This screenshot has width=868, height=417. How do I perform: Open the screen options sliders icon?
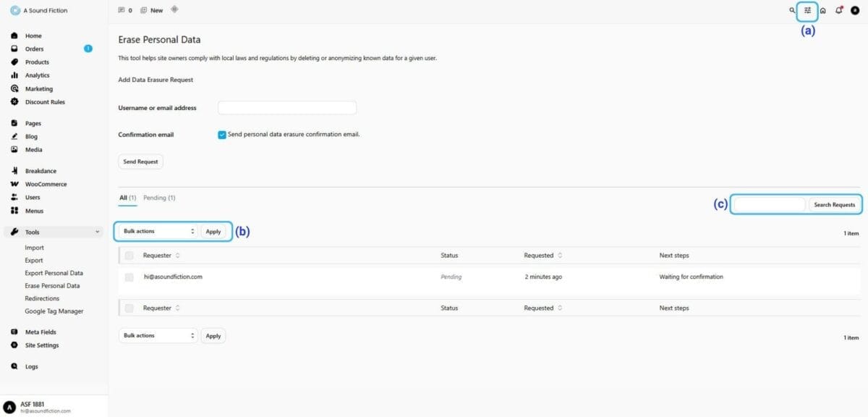click(x=807, y=10)
